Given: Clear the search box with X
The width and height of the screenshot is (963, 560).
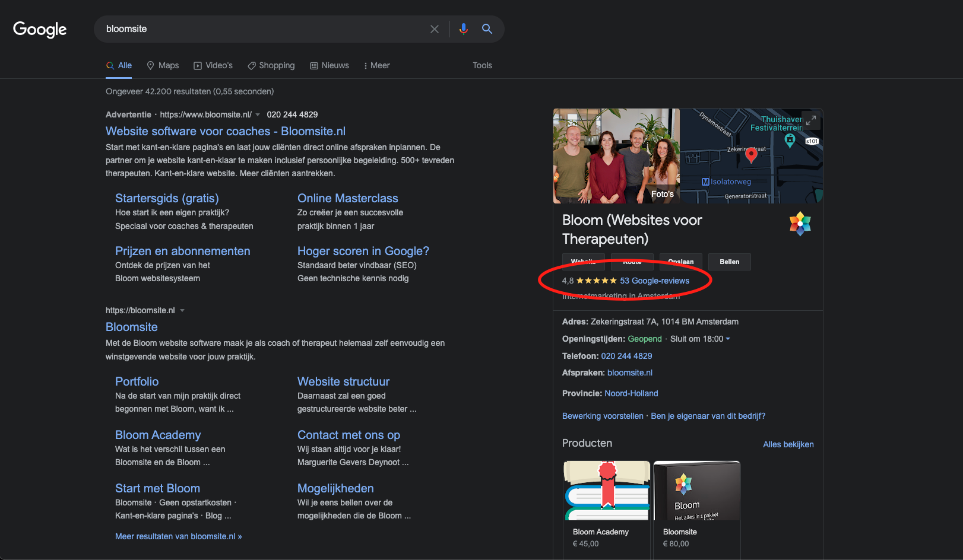Looking at the screenshot, I should 435,29.
